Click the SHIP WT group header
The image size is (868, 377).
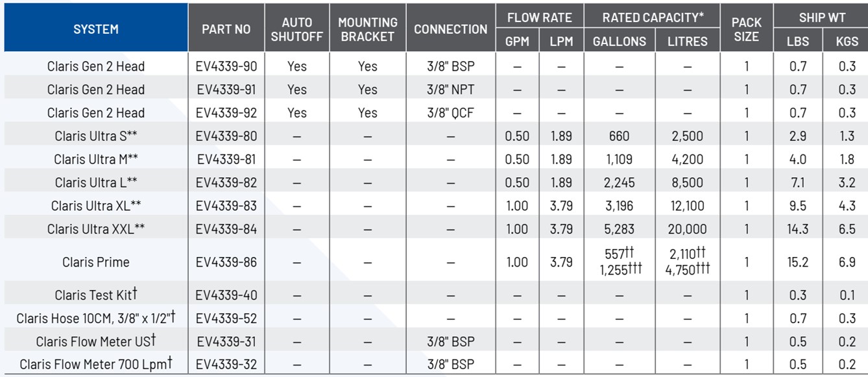tap(822, 18)
